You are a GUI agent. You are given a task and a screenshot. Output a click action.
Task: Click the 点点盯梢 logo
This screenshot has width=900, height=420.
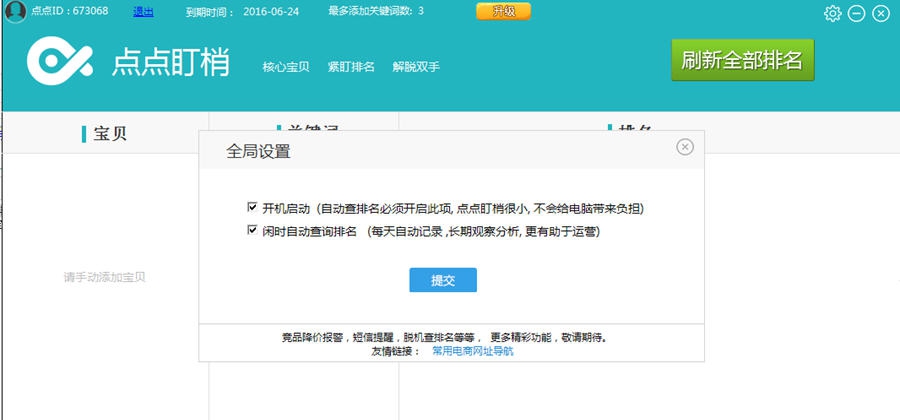(x=60, y=61)
